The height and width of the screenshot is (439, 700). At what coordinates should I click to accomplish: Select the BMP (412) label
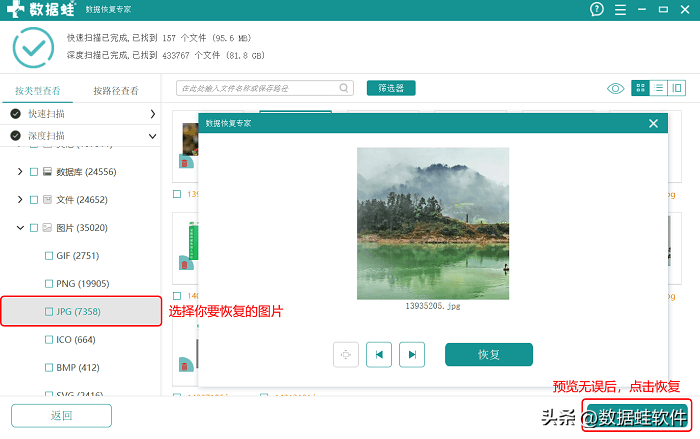(x=78, y=368)
